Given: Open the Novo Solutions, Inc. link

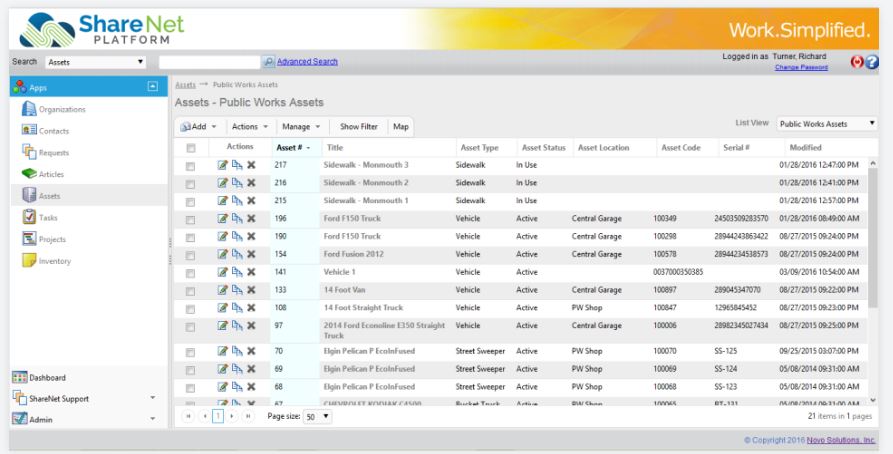Looking at the screenshot, I should [x=841, y=440].
